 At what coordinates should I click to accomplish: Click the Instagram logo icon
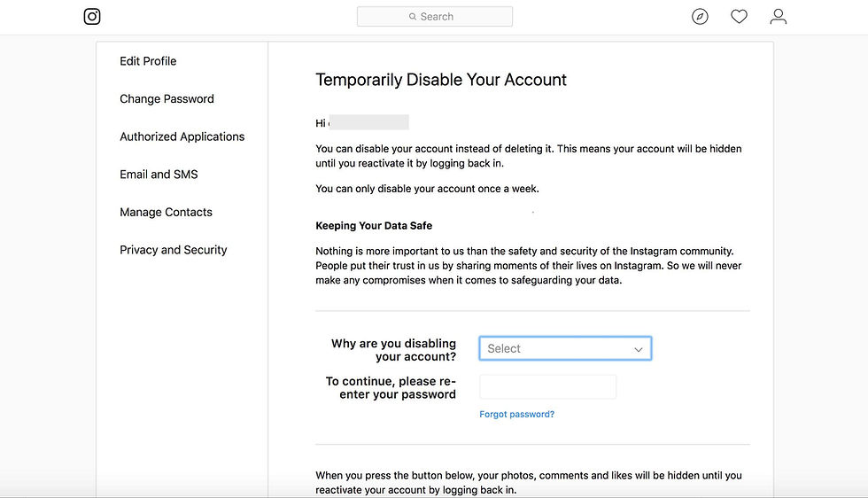coord(92,17)
